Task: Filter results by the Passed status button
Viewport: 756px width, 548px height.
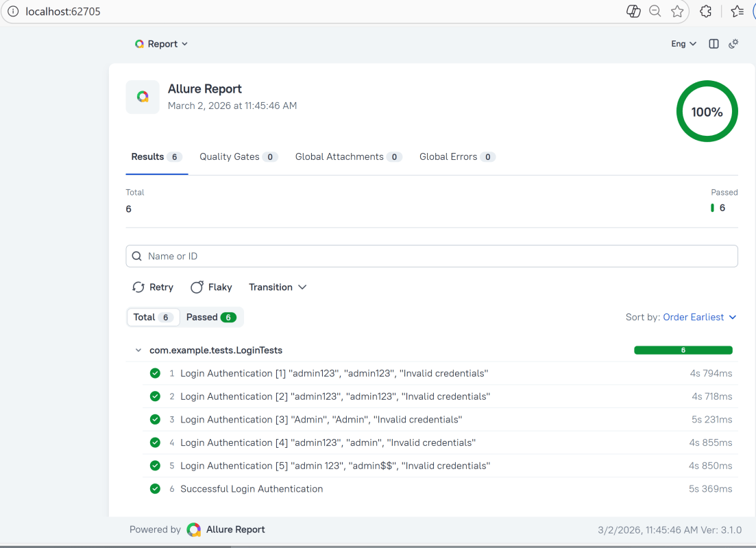Action: pos(210,317)
